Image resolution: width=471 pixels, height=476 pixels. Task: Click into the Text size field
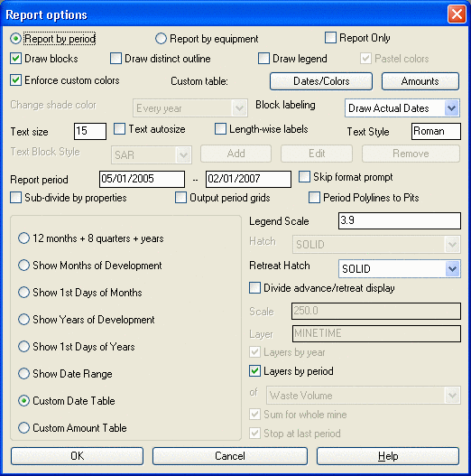pos(90,131)
